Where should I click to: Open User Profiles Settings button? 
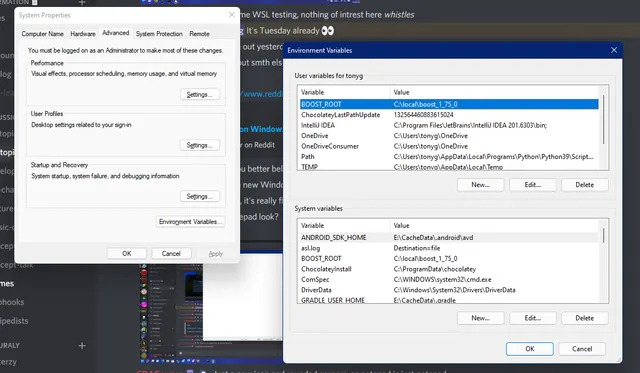[x=200, y=145]
